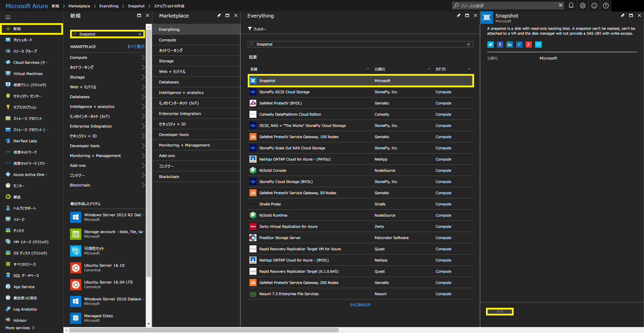644x333 pixels.
Task: Click the horizontal scrollbar at bottom
Action: click(x=204, y=330)
